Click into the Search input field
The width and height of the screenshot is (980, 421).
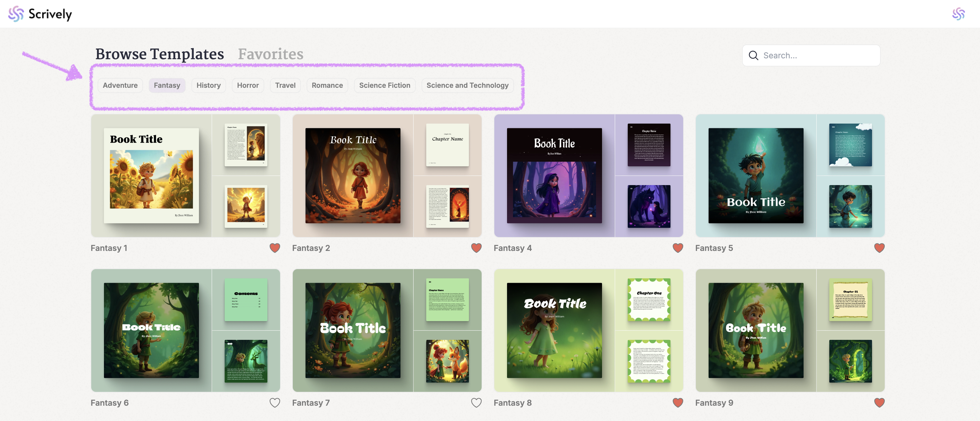(818, 55)
